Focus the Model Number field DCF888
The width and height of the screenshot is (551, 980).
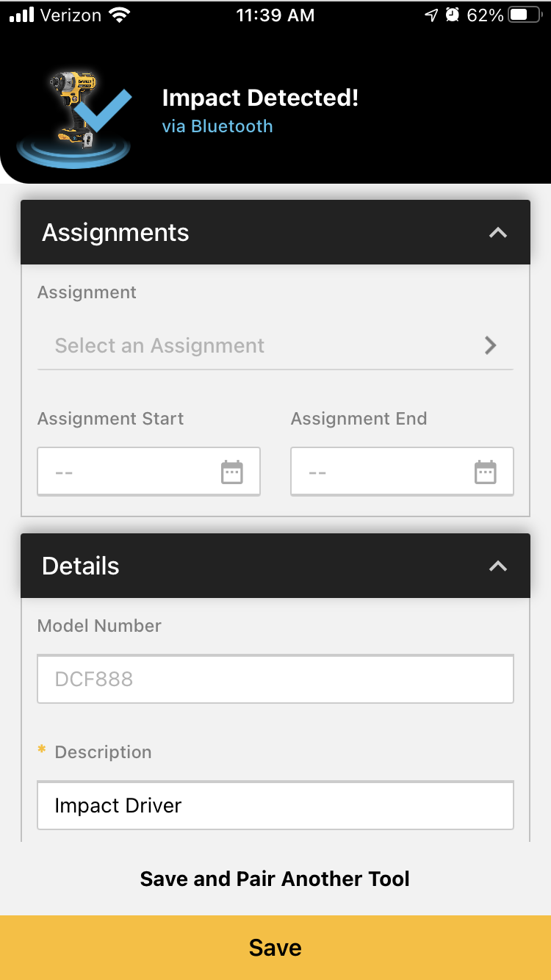coord(275,679)
